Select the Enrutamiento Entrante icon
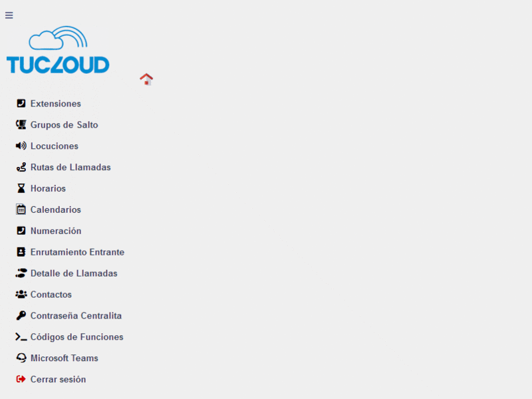 coord(20,252)
